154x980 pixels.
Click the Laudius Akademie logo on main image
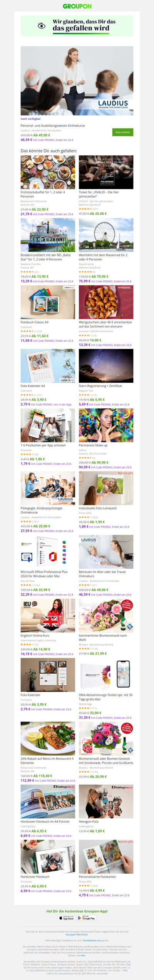pyautogui.click(x=113, y=105)
